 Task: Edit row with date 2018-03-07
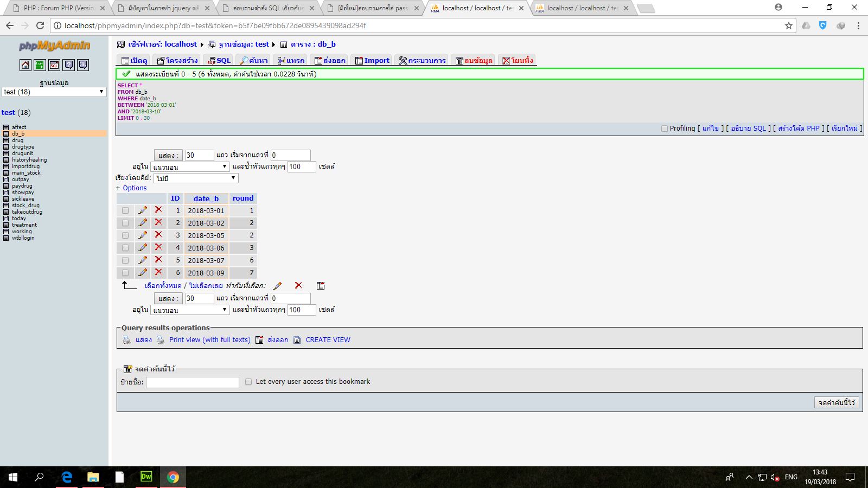[143, 260]
